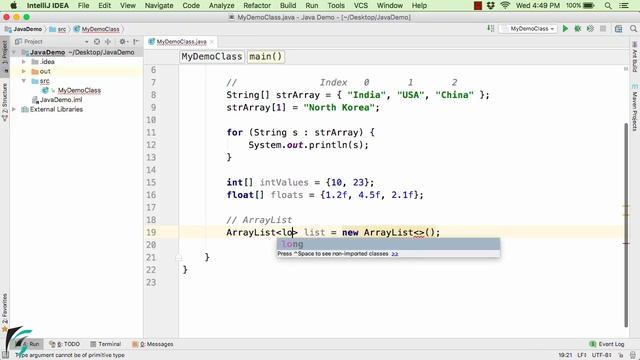Image resolution: width=640 pixels, height=360 pixels.
Task: Open macOS Spotlight search icon
Action: pyautogui.click(x=608, y=6)
